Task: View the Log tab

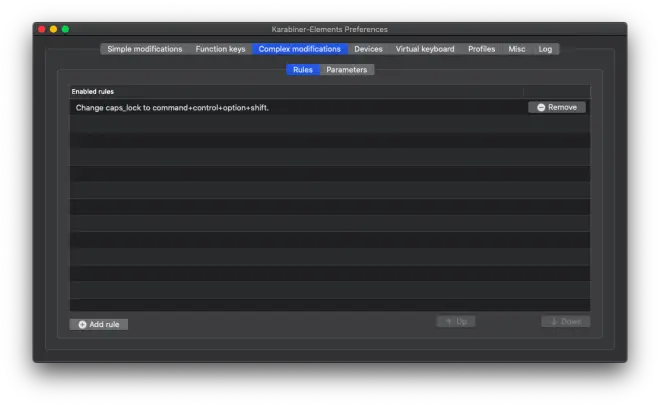Action: click(x=545, y=49)
